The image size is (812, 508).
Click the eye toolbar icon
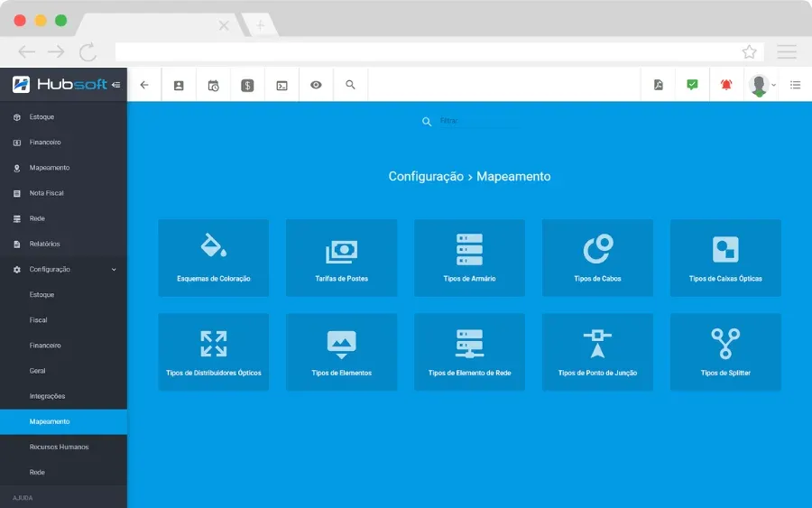click(316, 85)
